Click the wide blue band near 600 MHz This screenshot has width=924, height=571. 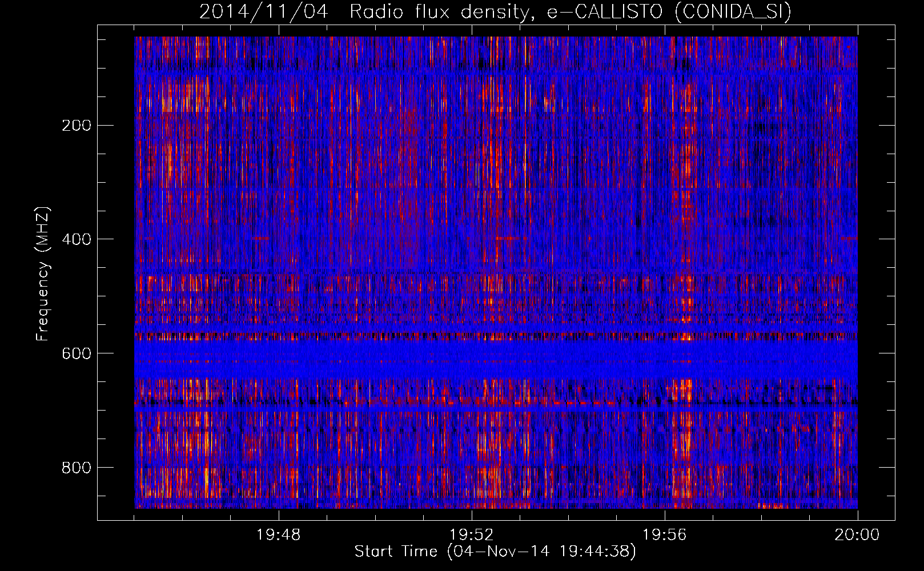(496, 359)
